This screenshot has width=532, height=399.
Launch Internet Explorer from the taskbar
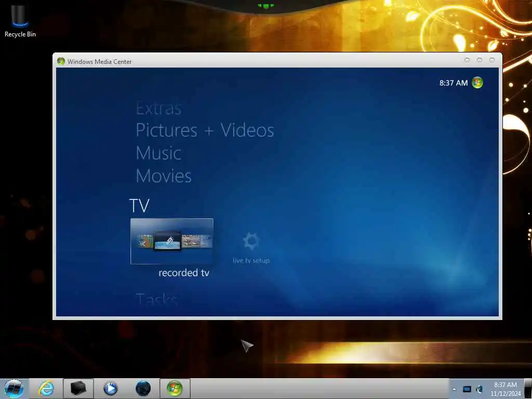(46, 389)
